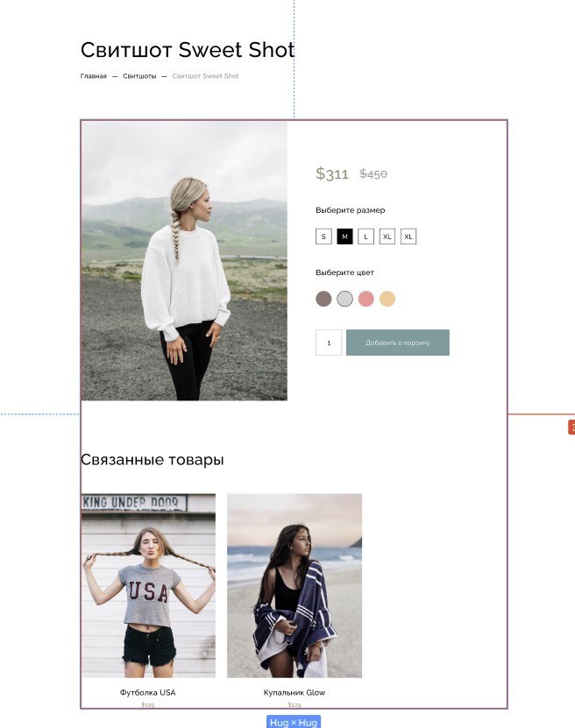Click the Hug × Hug size badge
575x728 pixels.
[x=294, y=722]
